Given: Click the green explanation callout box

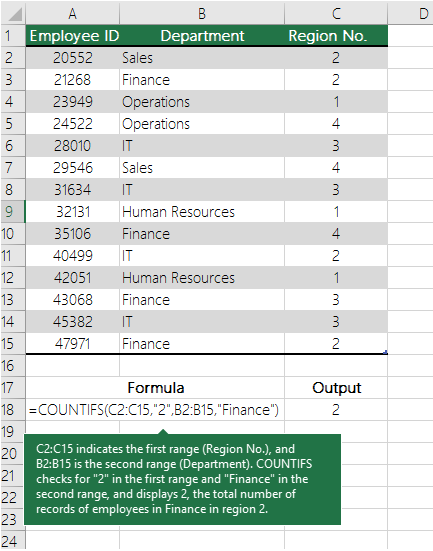Looking at the screenshot, I should point(182,479).
